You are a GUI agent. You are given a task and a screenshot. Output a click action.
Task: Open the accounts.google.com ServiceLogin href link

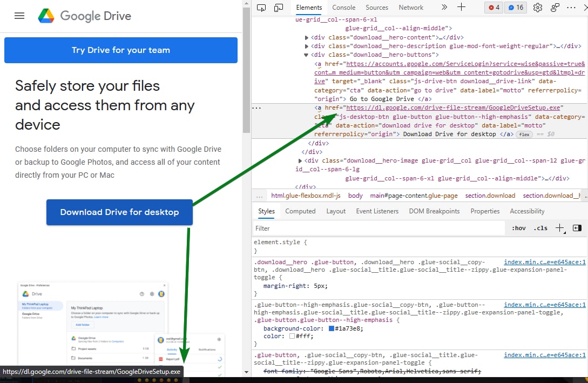(x=449, y=72)
